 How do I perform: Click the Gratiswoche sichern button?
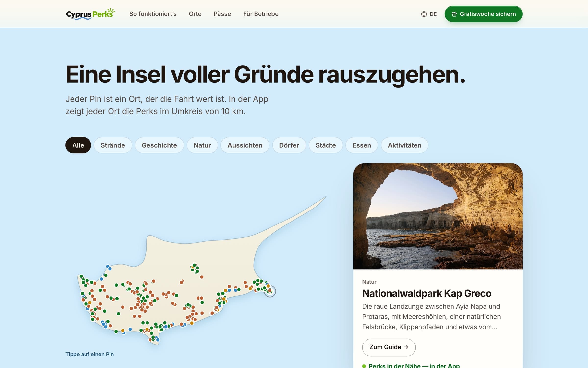[483, 14]
